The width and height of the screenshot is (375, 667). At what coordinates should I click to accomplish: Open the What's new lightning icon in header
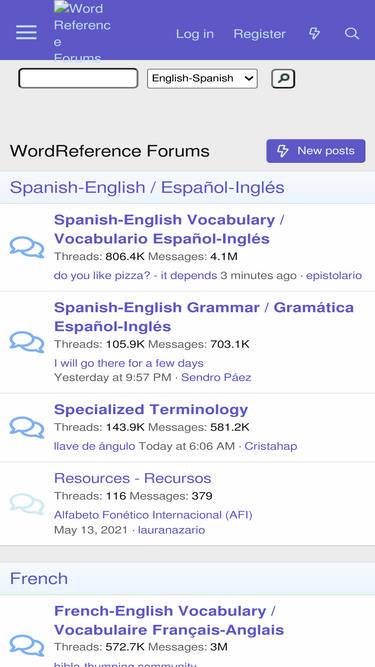coord(314,33)
